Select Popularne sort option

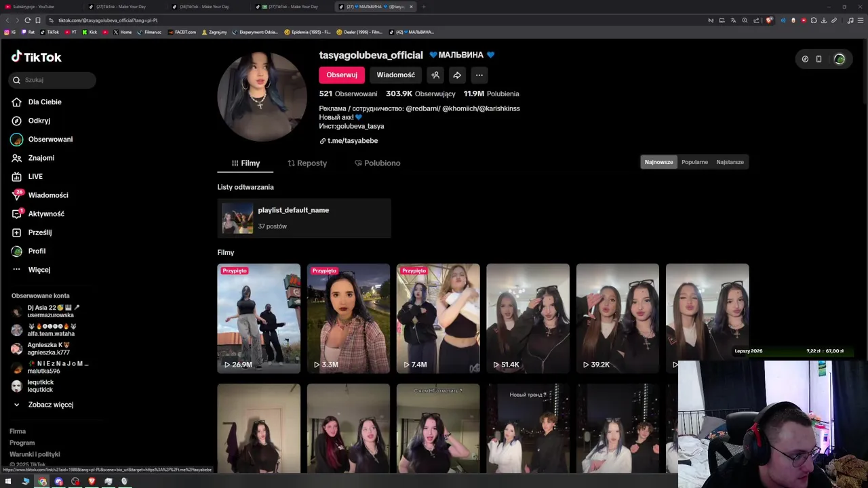[694, 162]
